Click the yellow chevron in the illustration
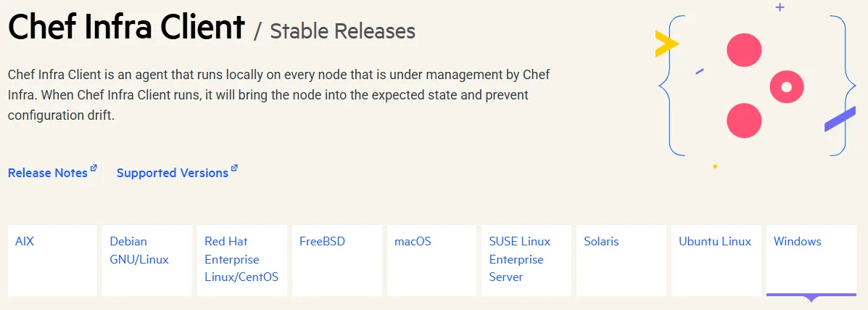The image size is (868, 310). [664, 44]
